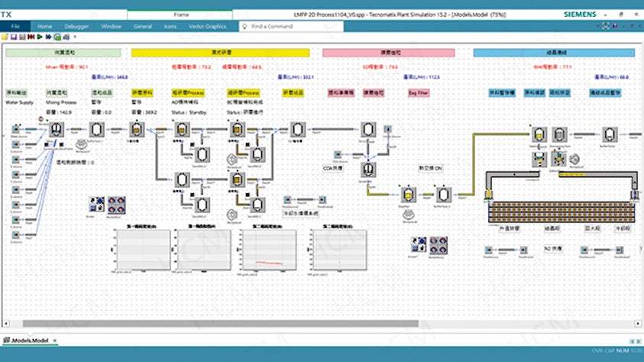Image resolution: width=644 pixels, height=362 pixels.
Task: Open the third chart with red line
Action: tap(269, 250)
